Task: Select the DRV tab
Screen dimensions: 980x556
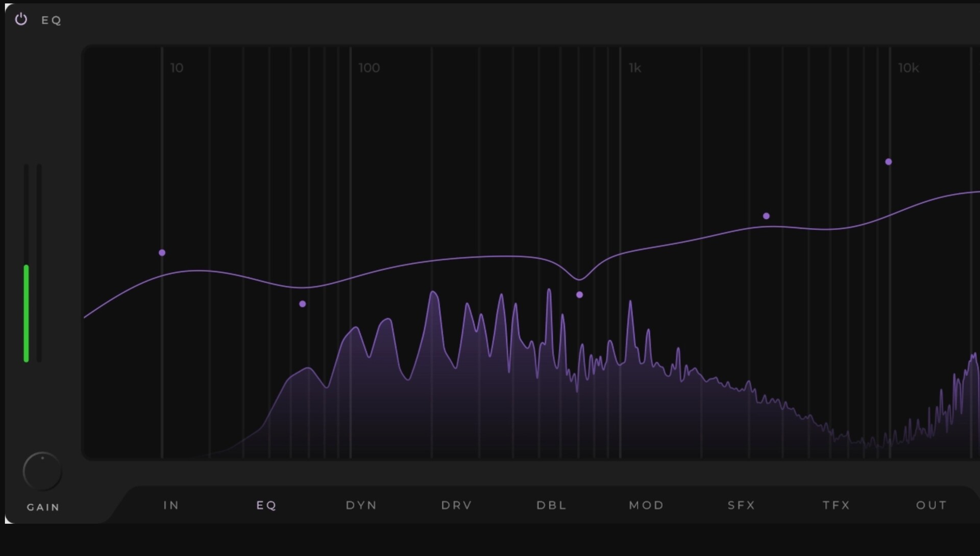Action: tap(456, 505)
